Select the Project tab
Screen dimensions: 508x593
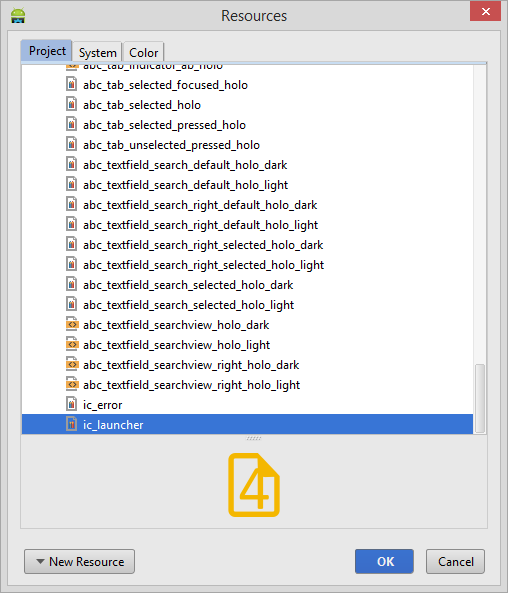(x=47, y=51)
